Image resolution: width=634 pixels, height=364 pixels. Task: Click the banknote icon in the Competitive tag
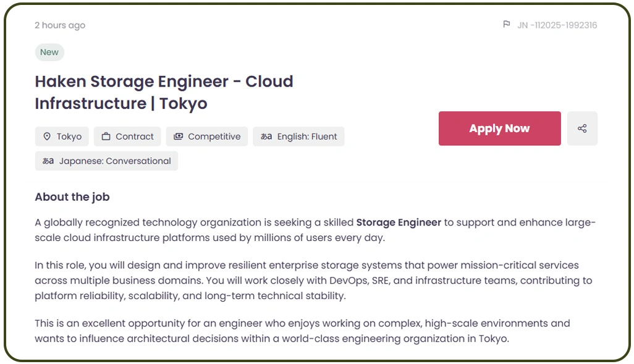click(x=179, y=137)
